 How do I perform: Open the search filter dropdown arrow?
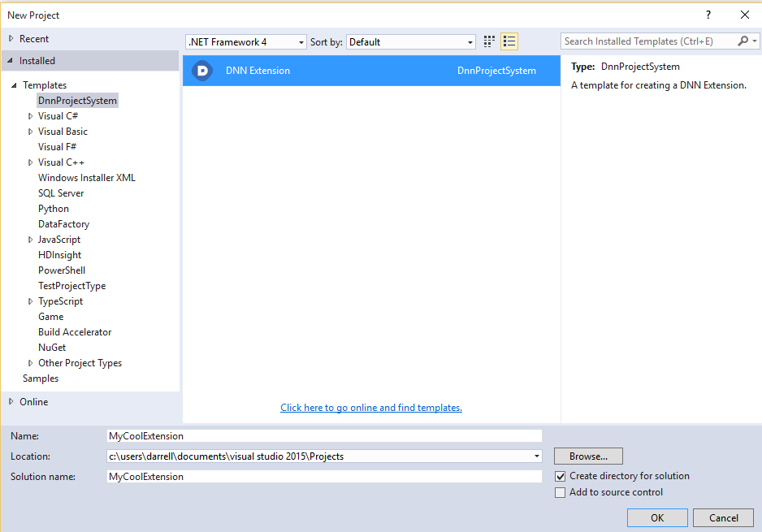tap(755, 41)
